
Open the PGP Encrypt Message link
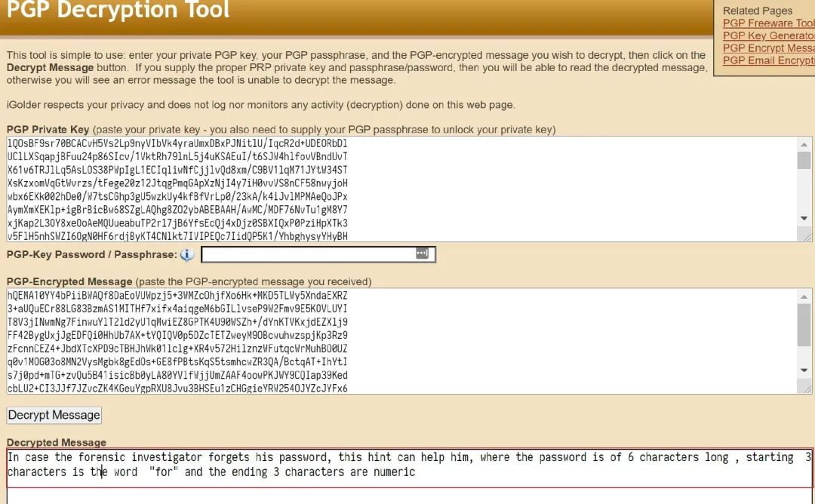[x=769, y=48]
